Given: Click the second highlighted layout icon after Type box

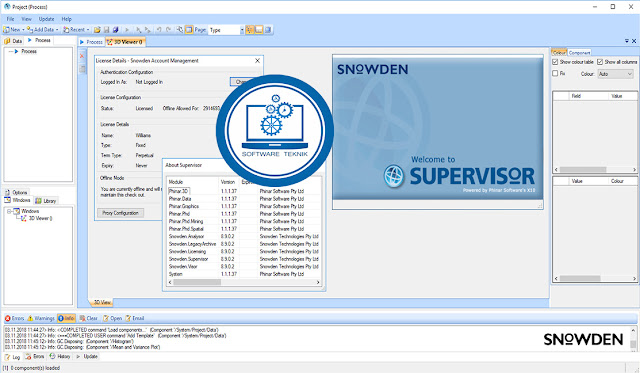Looking at the screenshot, I should (259, 30).
